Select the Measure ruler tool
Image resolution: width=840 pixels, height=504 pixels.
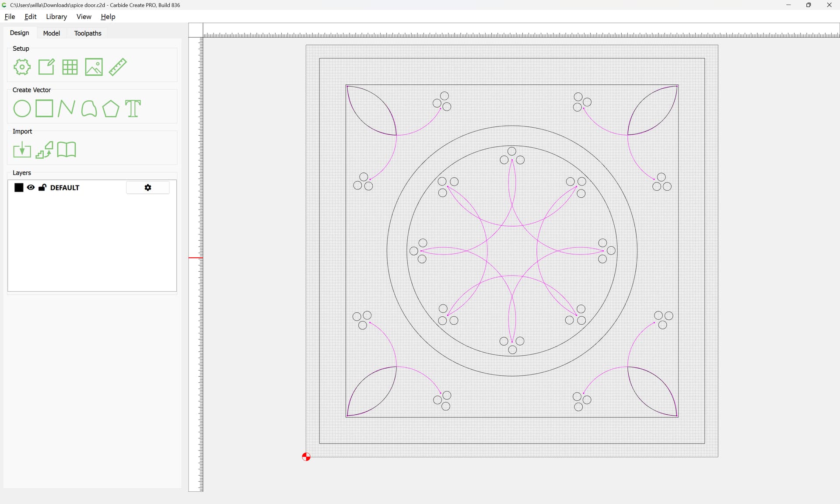tap(118, 67)
